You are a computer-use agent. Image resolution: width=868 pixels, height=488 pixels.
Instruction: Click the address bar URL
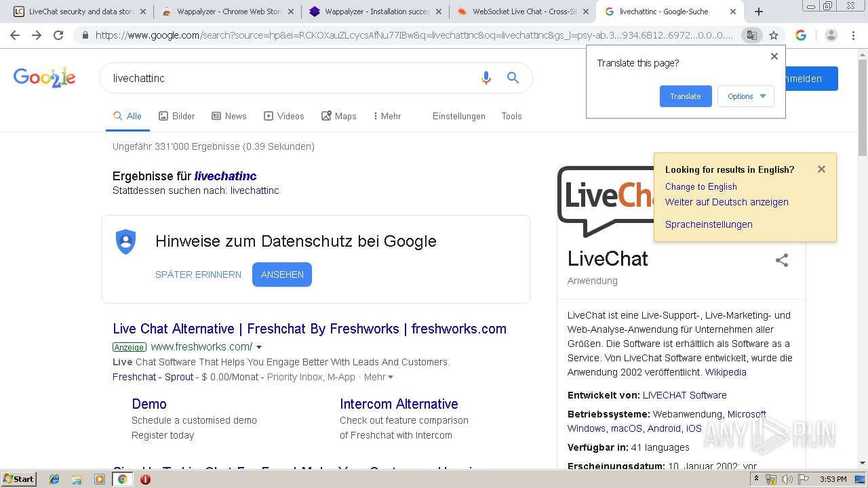(x=414, y=35)
